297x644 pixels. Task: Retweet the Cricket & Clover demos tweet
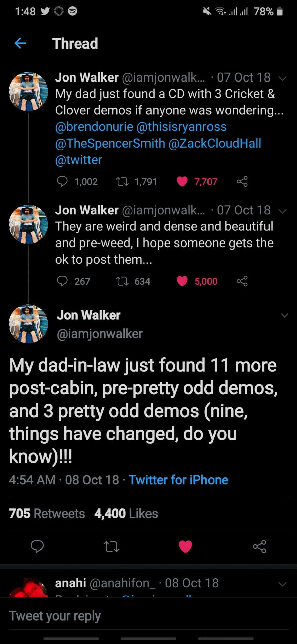click(122, 181)
